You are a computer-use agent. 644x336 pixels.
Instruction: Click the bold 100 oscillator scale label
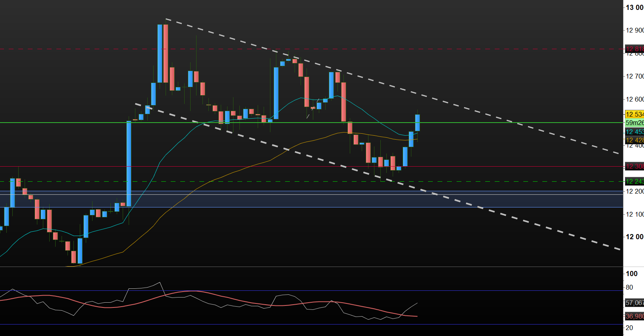click(632, 274)
